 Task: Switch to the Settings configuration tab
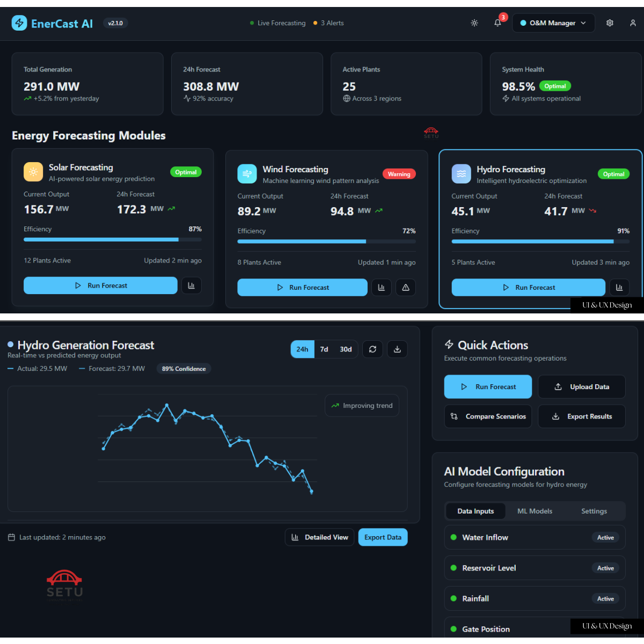click(x=594, y=511)
